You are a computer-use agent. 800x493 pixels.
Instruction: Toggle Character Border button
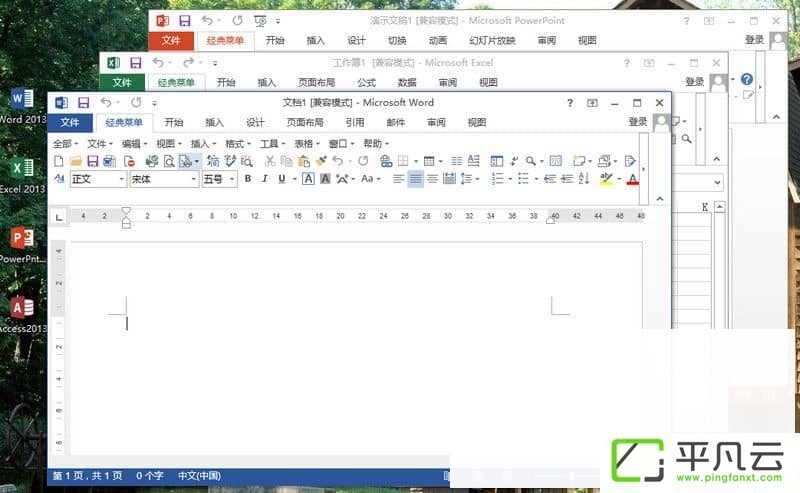[x=308, y=179]
